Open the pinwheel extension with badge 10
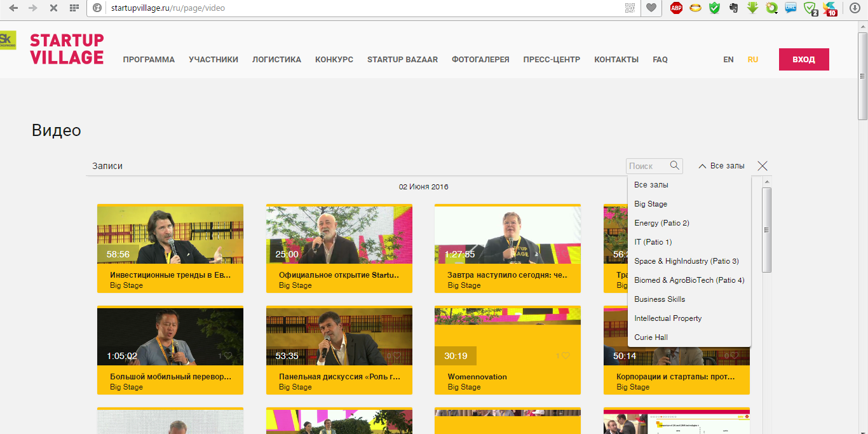The image size is (868, 434). click(x=829, y=8)
